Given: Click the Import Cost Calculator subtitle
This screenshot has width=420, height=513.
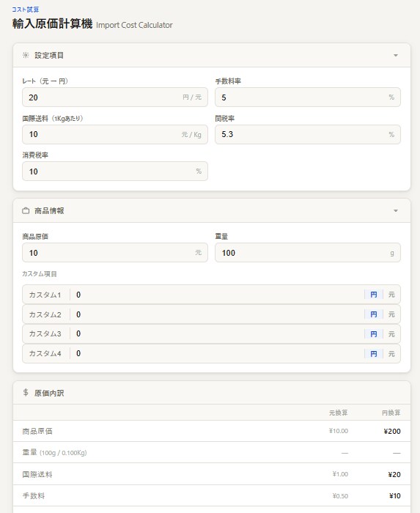Looking at the screenshot, I should 134,25.
